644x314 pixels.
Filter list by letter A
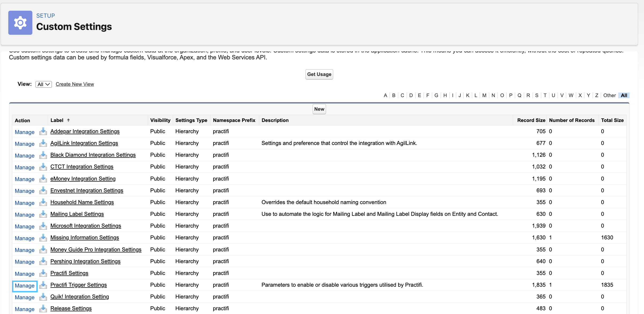[385, 95]
